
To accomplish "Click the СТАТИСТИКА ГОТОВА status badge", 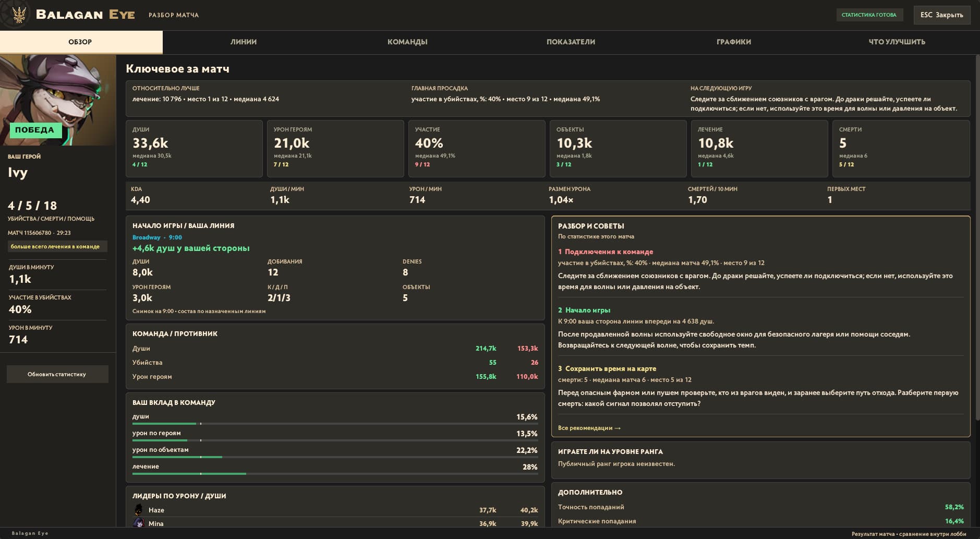I will (869, 15).
